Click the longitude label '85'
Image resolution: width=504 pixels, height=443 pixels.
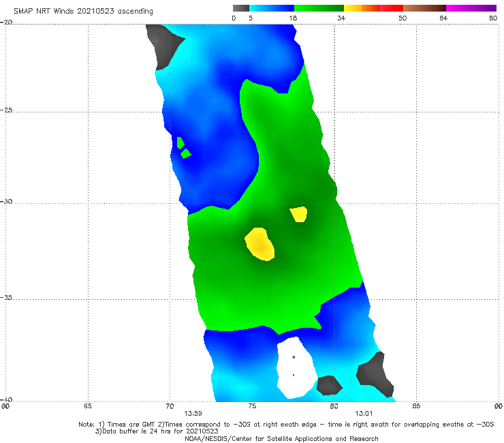click(416, 406)
